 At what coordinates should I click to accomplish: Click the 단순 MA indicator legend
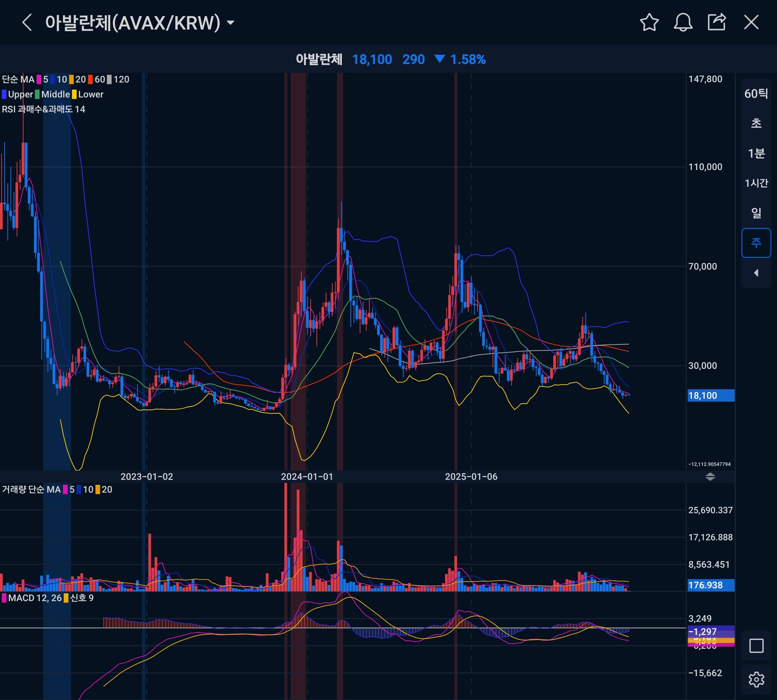[18, 80]
